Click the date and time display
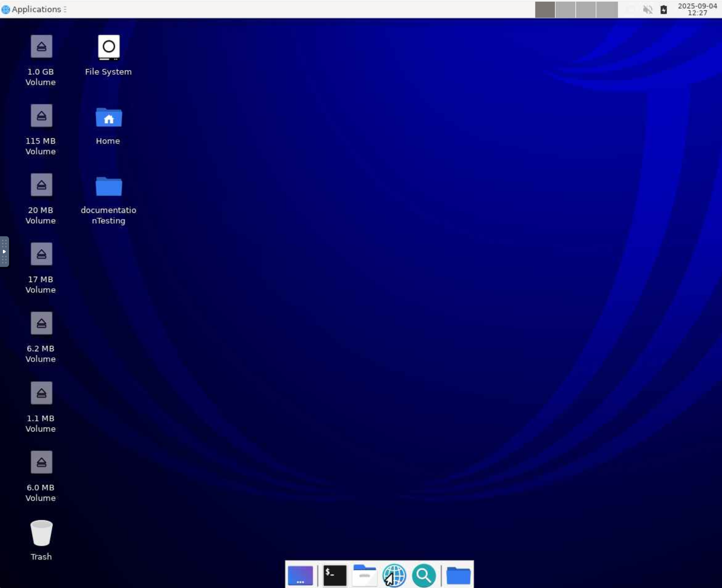 tap(698, 9)
